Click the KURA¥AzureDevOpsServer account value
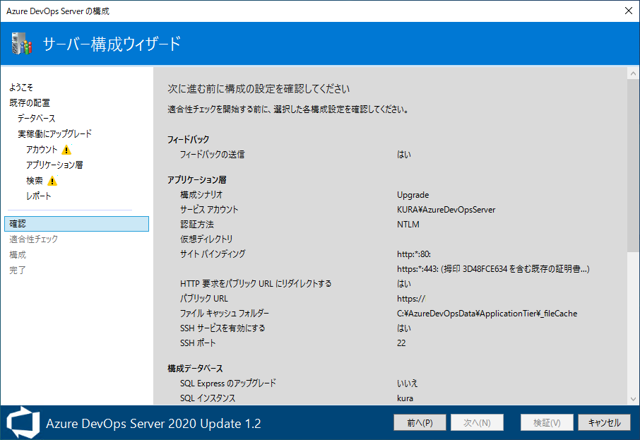 (x=446, y=210)
